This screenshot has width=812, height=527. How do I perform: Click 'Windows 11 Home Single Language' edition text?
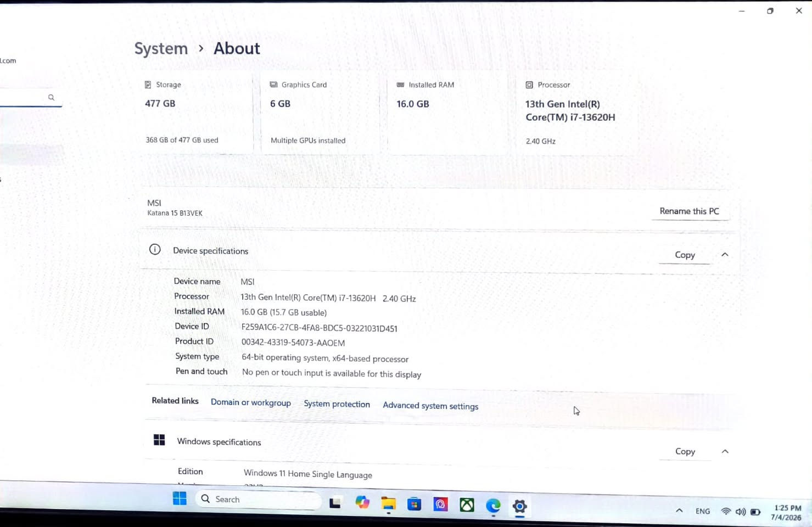tap(308, 474)
